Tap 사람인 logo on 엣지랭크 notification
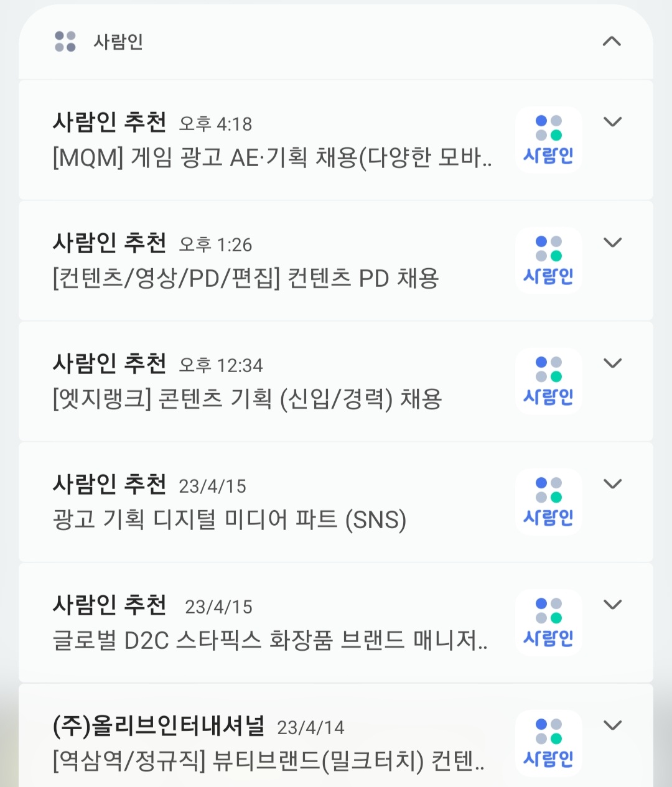 (x=549, y=381)
